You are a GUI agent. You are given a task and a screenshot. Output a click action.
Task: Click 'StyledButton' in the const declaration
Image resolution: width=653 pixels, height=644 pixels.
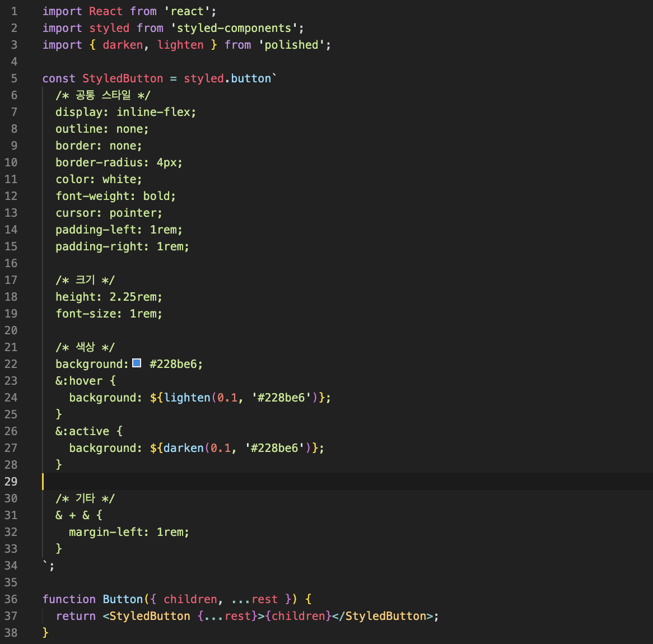(123, 78)
